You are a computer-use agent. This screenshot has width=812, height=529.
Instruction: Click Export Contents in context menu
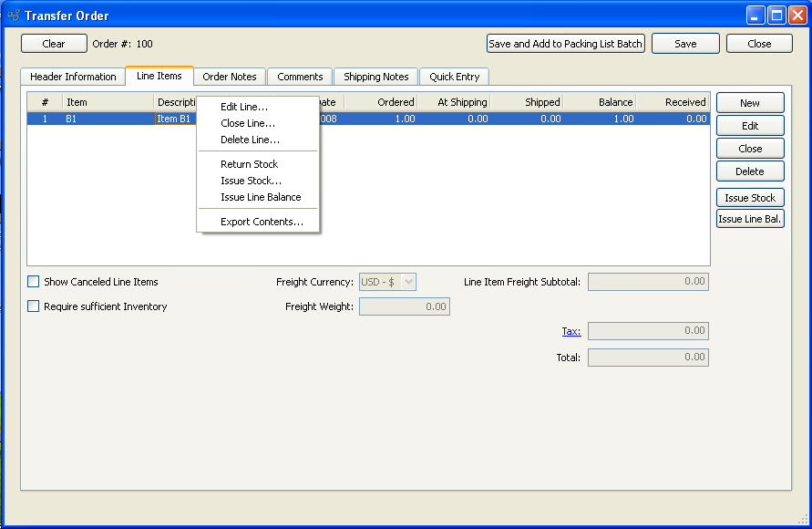[x=262, y=222]
